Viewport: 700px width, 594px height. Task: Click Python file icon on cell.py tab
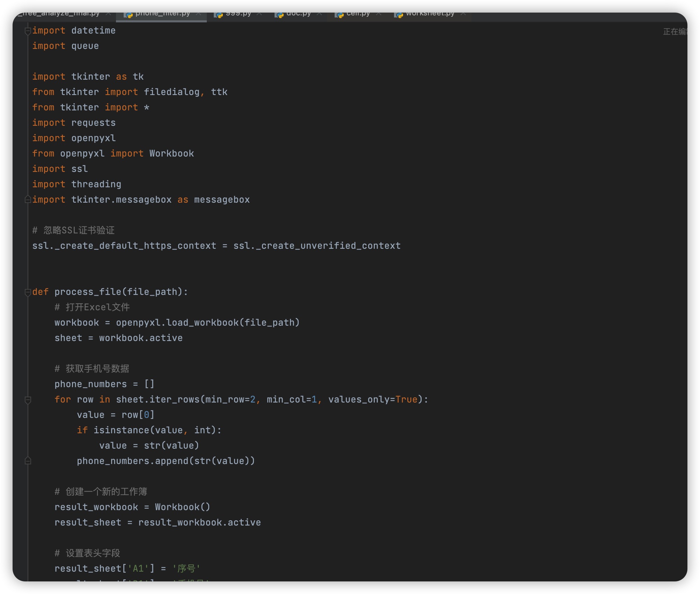point(339,15)
